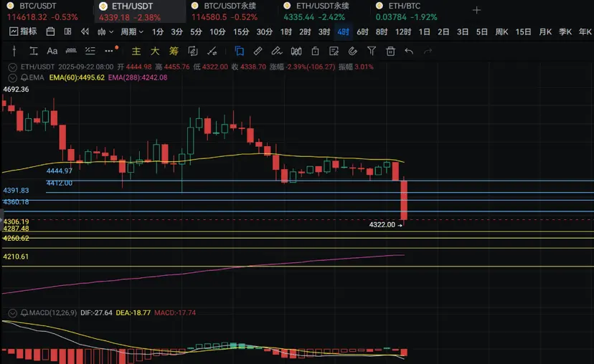This screenshot has width=594, height=364.
Task: Collapse the MACD indicator chevron
Action: coord(12,313)
